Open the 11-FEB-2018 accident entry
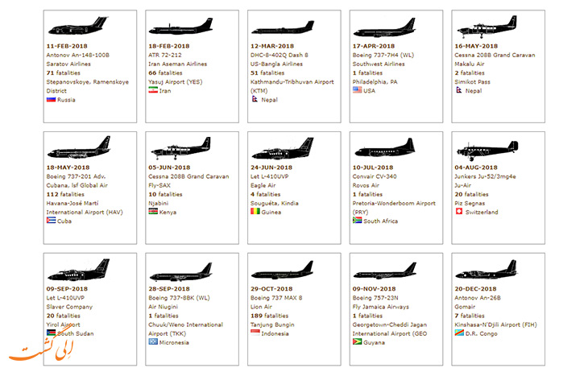This screenshot has width=588, height=368. [67, 46]
